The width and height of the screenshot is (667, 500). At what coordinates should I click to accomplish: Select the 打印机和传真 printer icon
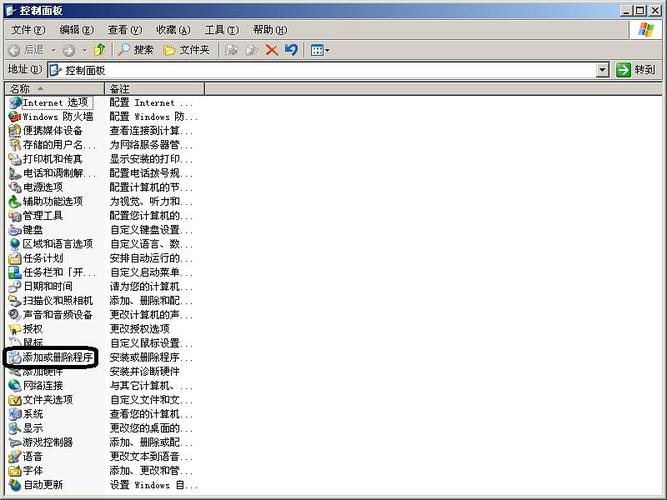[x=15, y=159]
